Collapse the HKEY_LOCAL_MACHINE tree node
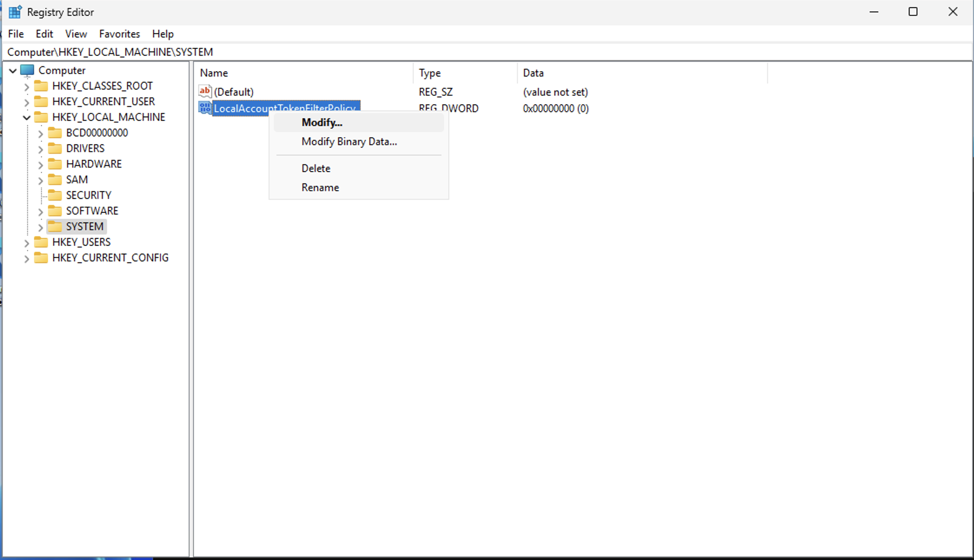This screenshot has height=560, width=974. [x=27, y=118]
